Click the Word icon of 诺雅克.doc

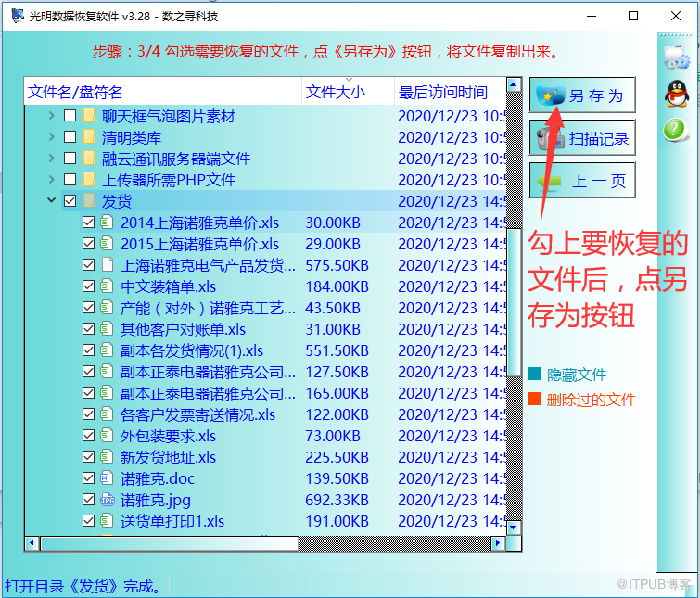tap(107, 478)
